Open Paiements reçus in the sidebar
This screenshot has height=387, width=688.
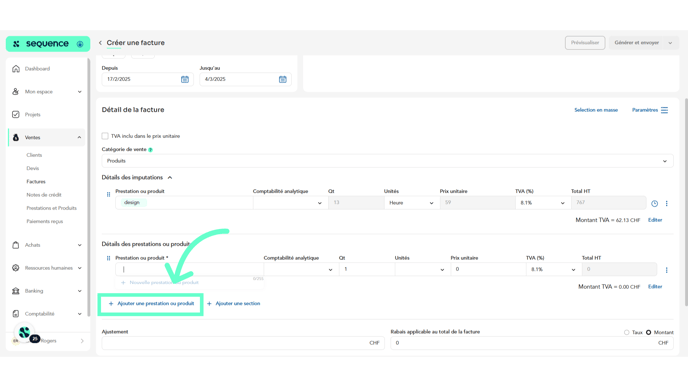(45, 222)
